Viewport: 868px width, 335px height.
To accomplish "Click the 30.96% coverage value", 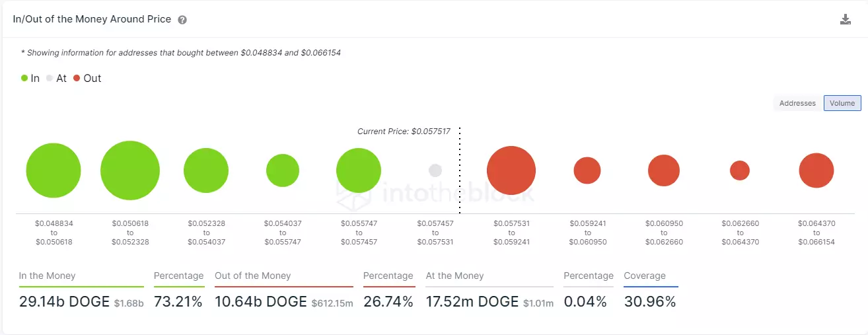I will [650, 302].
